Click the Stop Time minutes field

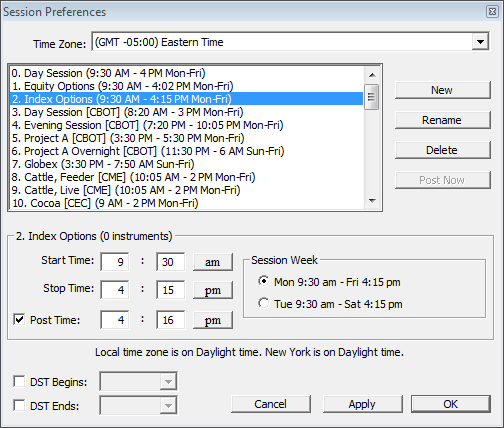[170, 290]
